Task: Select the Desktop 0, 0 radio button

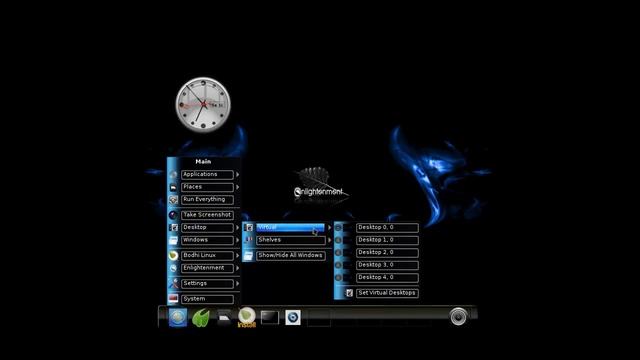Action: point(338,228)
